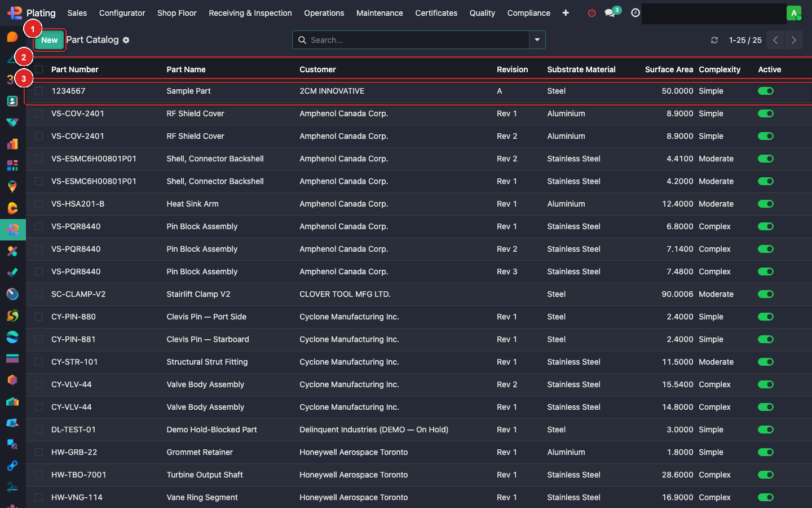Select the CY-VLV-44 Valve Body Assembly row
Screen dimensions: 812x508
tap(205, 384)
